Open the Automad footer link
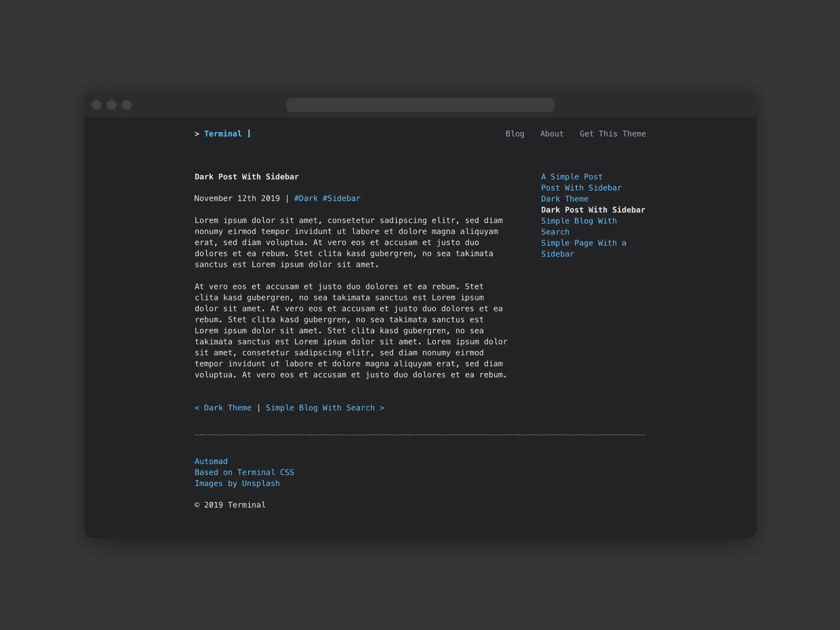The width and height of the screenshot is (840, 630). pyautogui.click(x=211, y=461)
